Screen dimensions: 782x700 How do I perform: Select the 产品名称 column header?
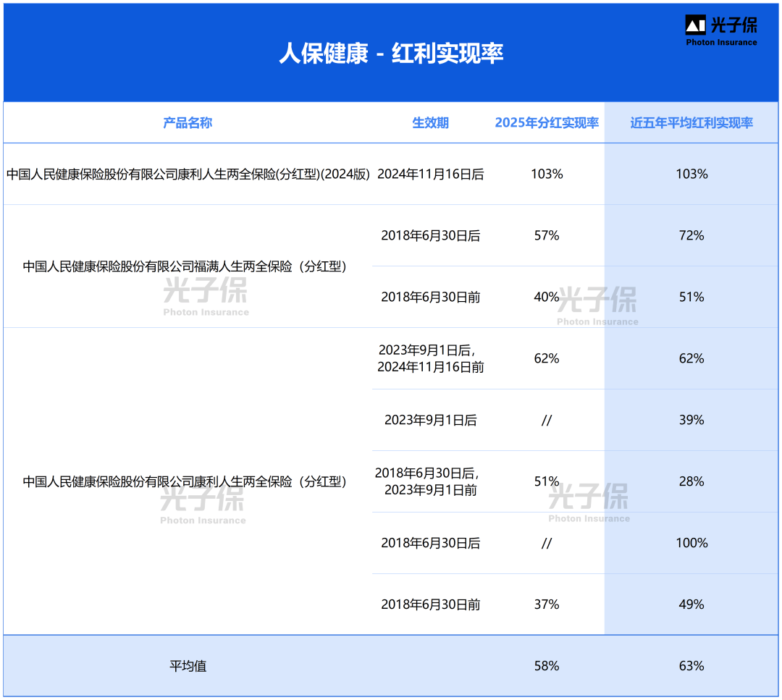point(188,122)
